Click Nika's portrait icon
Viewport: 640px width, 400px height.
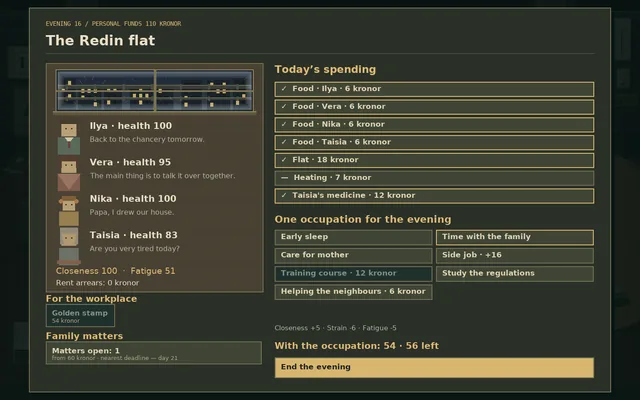(x=69, y=211)
